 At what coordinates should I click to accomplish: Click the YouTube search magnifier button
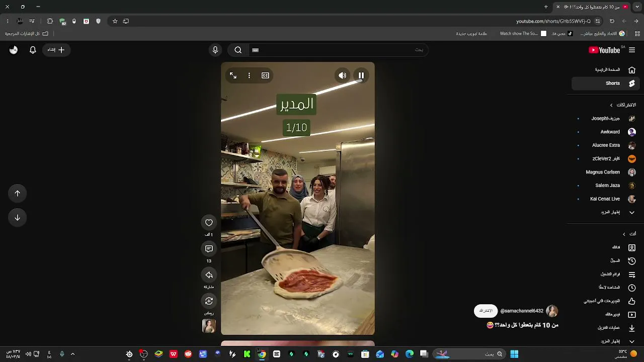(x=238, y=50)
